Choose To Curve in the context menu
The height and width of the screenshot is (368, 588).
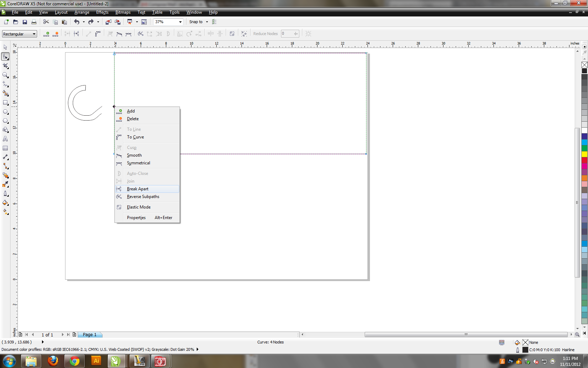point(147,137)
